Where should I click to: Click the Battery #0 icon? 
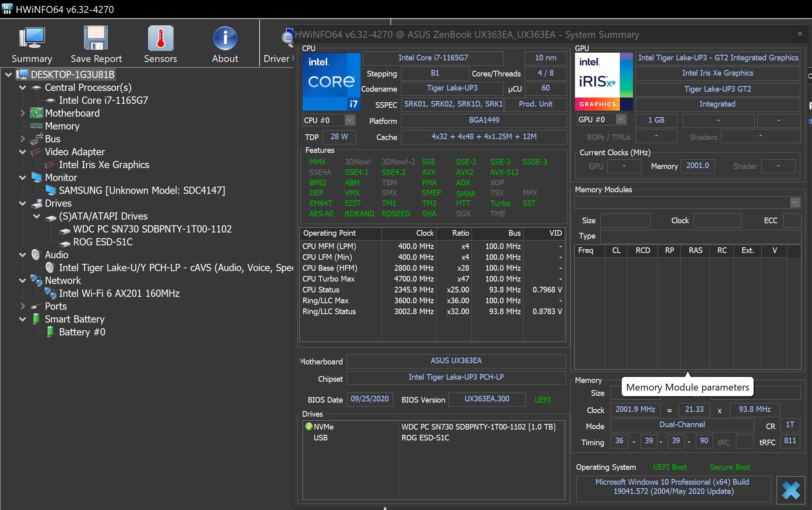coord(50,332)
